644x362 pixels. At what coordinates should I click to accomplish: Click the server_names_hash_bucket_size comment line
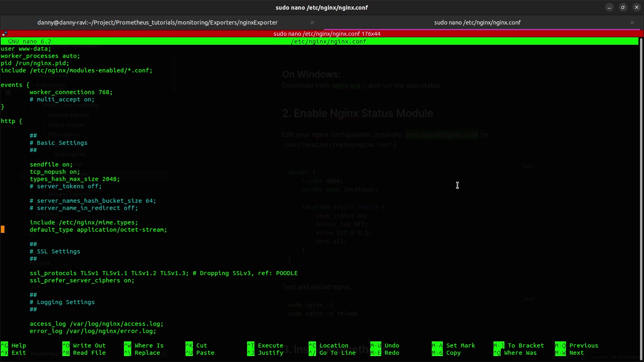click(x=93, y=201)
